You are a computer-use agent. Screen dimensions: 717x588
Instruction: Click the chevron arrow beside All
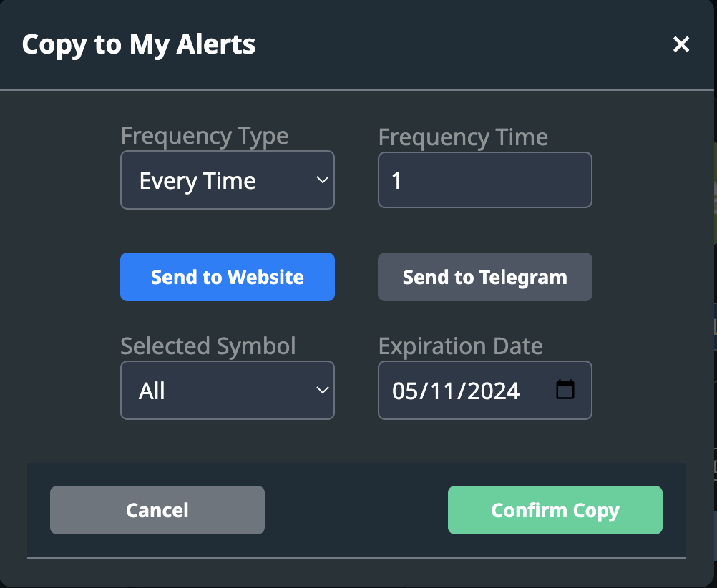tap(322, 391)
